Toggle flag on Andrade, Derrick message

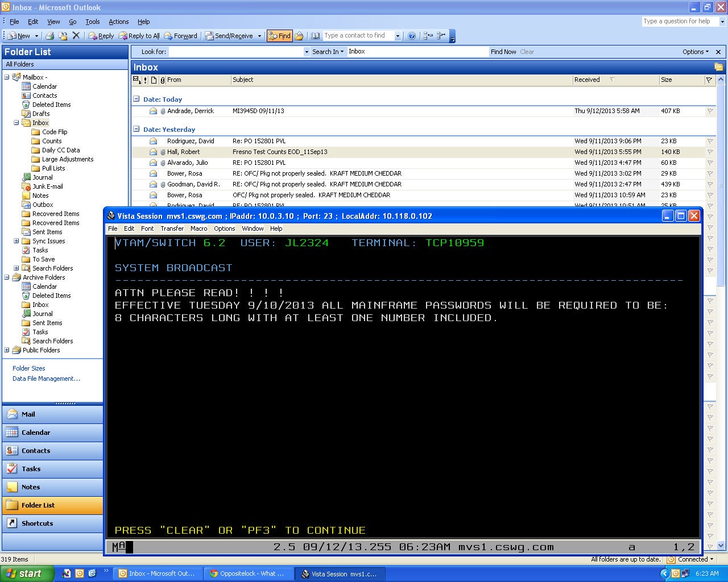tap(710, 111)
